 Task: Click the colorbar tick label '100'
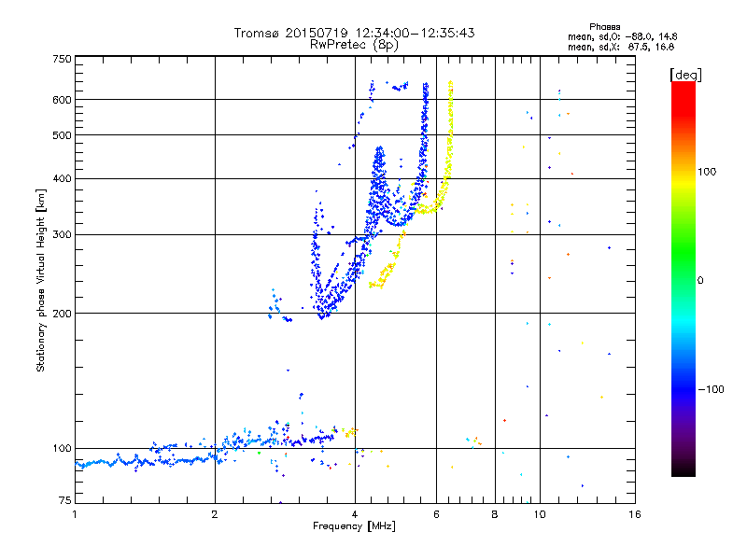[x=707, y=172]
